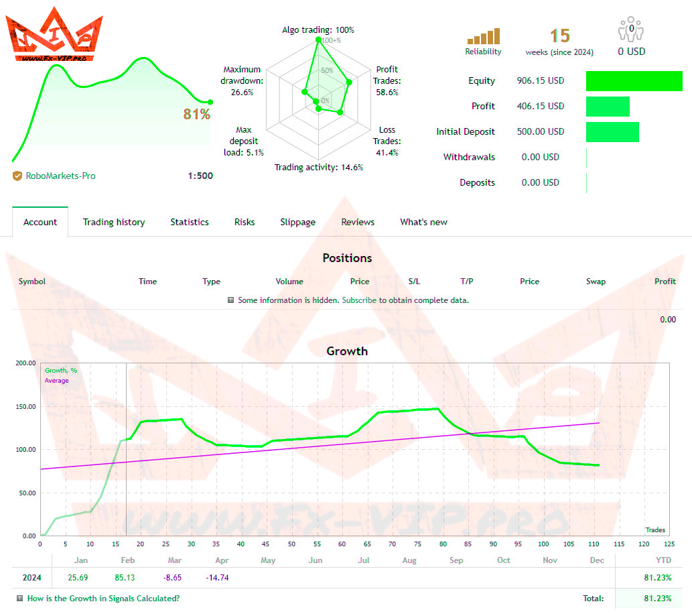
Task: Click the Reliability bars icon
Action: [483, 36]
